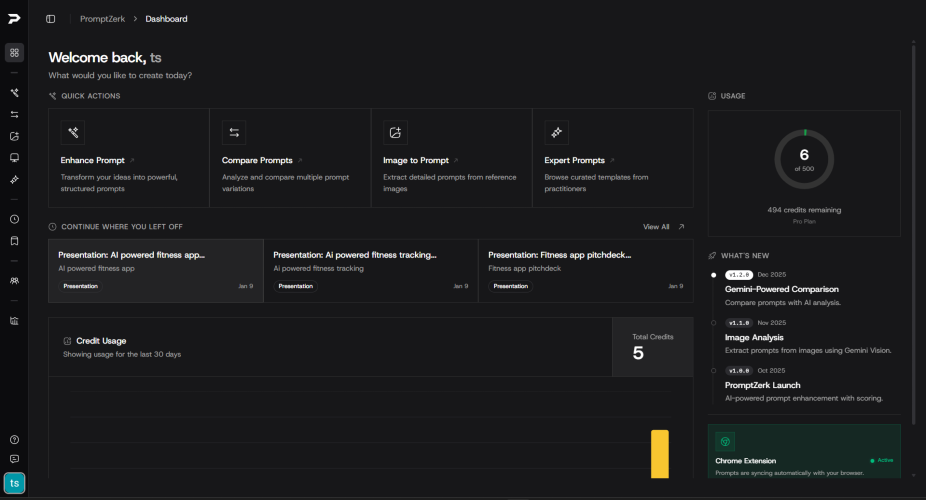
Task: Click the help question mark icon
Action: tap(14, 439)
